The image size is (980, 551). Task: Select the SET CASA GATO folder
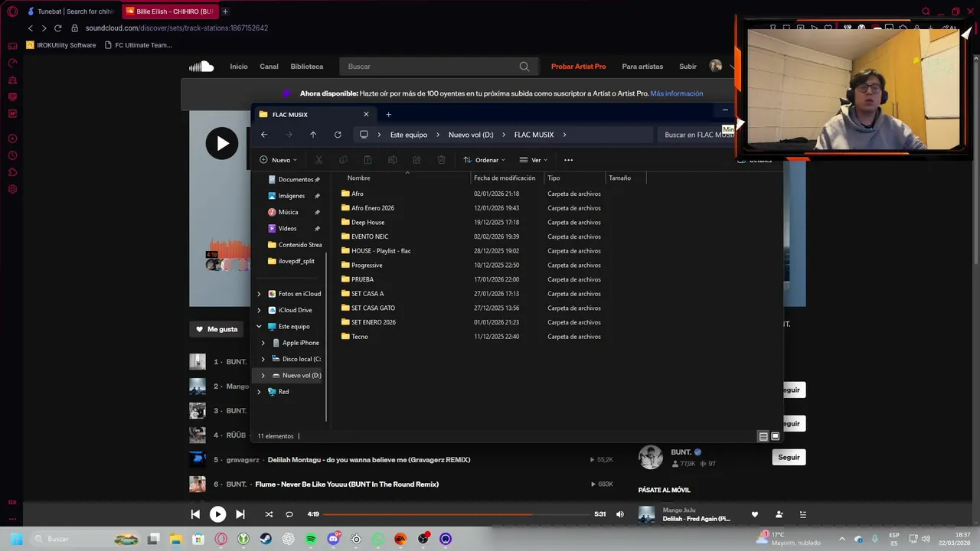[373, 308]
